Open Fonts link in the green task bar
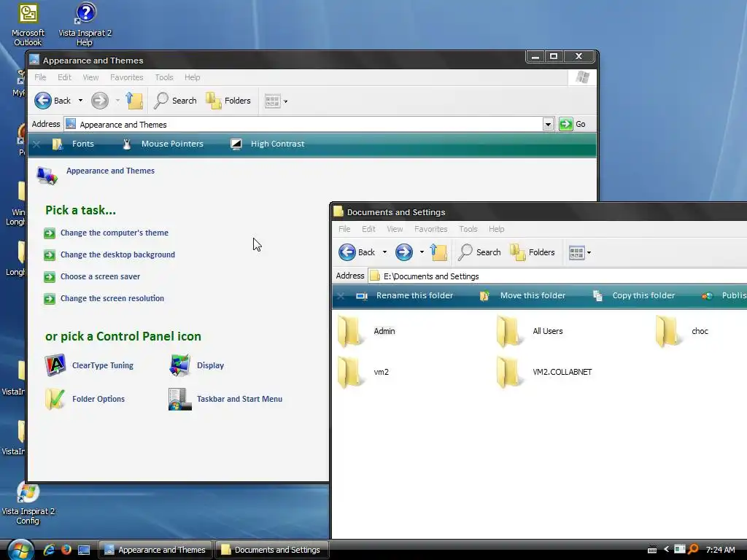The height and width of the screenshot is (560, 747). pyautogui.click(x=73, y=144)
